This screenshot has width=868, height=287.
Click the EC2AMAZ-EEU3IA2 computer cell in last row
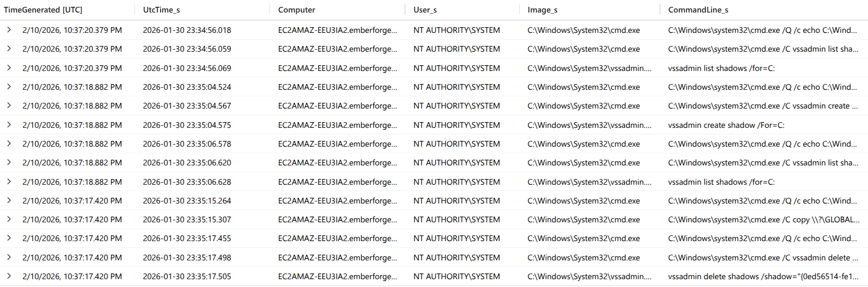click(337, 277)
